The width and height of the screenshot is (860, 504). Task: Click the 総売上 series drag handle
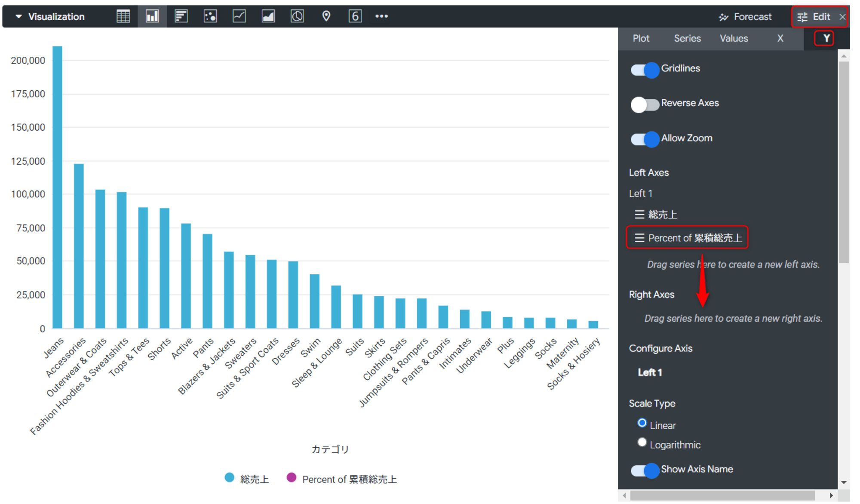click(639, 214)
